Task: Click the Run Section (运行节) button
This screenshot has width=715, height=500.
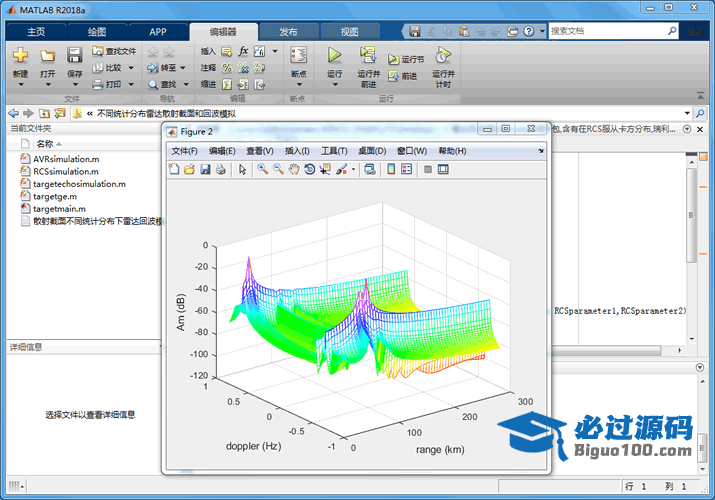Action: coord(407,60)
